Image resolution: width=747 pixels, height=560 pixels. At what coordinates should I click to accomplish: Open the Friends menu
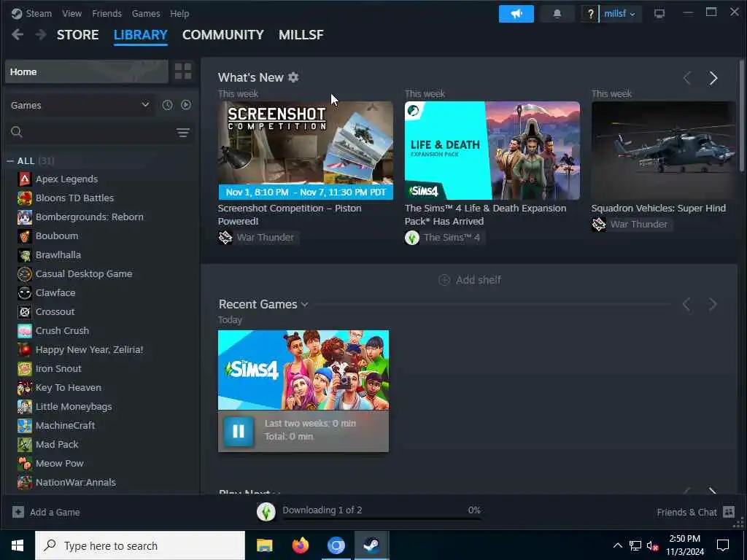107,13
